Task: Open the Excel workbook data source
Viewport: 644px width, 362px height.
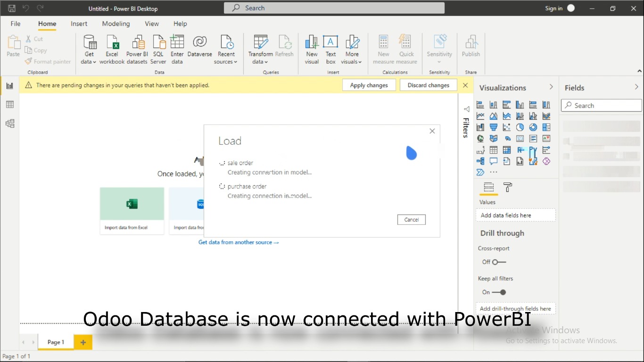Action: coord(112,49)
